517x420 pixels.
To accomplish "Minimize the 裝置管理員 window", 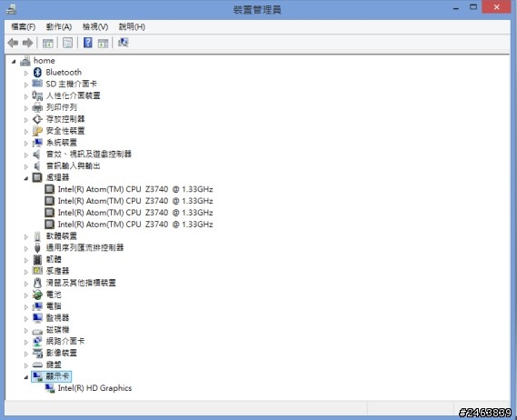I will [456, 8].
